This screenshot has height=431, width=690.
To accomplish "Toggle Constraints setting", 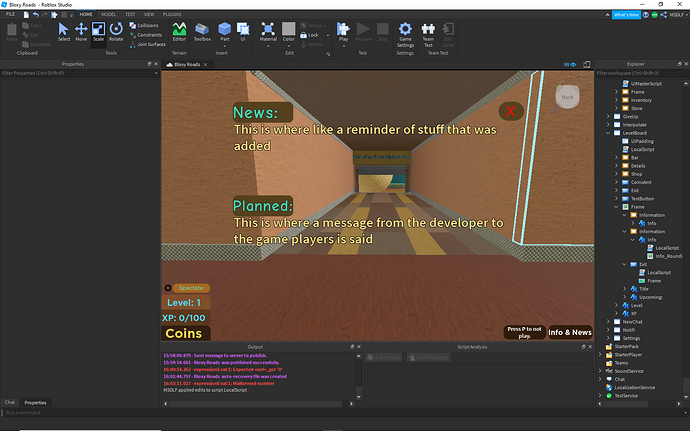I will click(146, 35).
